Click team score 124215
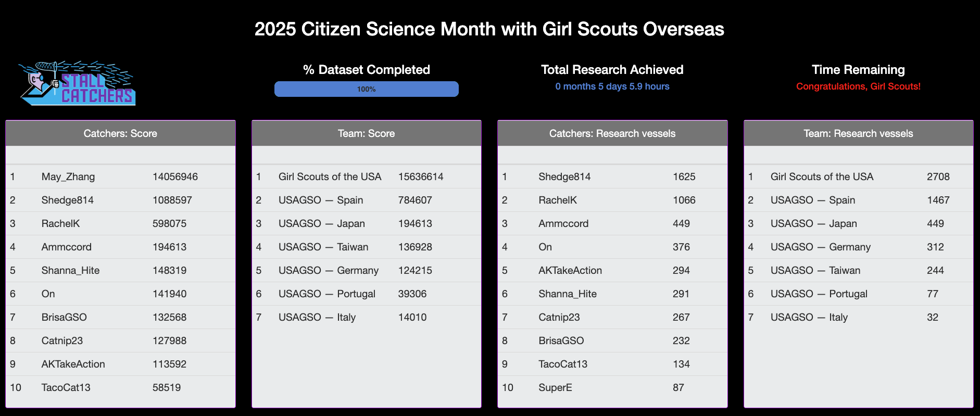The height and width of the screenshot is (416, 980). pyautogui.click(x=416, y=270)
